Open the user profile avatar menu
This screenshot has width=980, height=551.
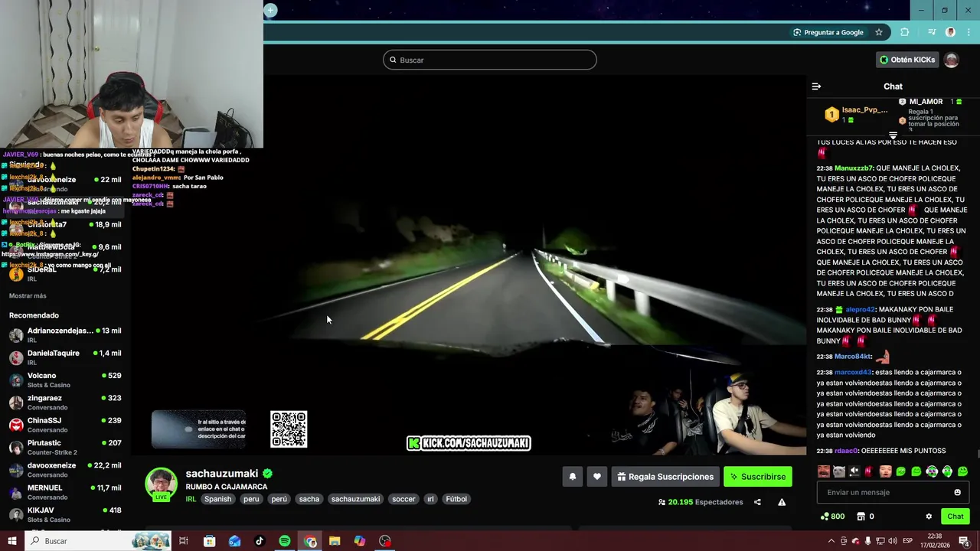tap(951, 60)
